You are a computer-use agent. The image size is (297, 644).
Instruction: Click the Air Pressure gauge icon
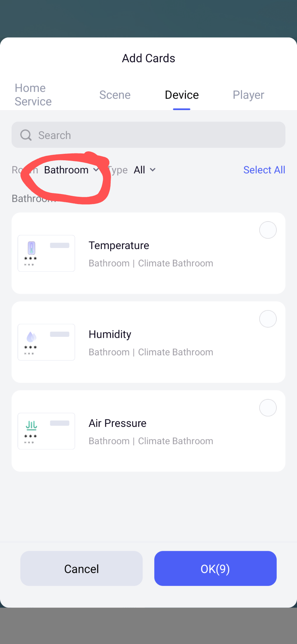(31, 426)
